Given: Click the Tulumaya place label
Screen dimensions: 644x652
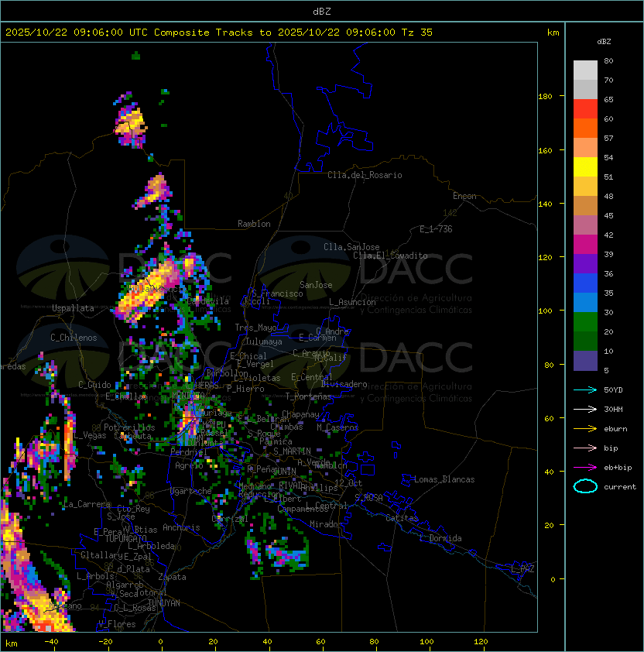Looking at the screenshot, I should click(264, 341).
